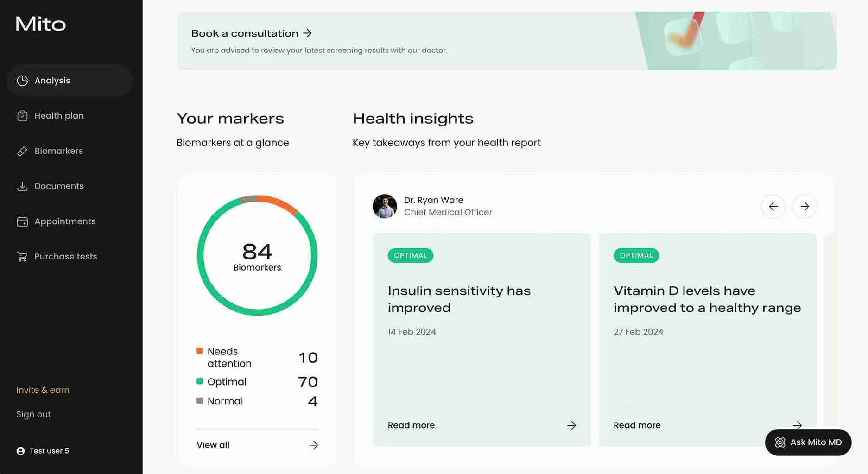This screenshot has width=868, height=474.
Task: Show next health insight card
Action: [805, 206]
